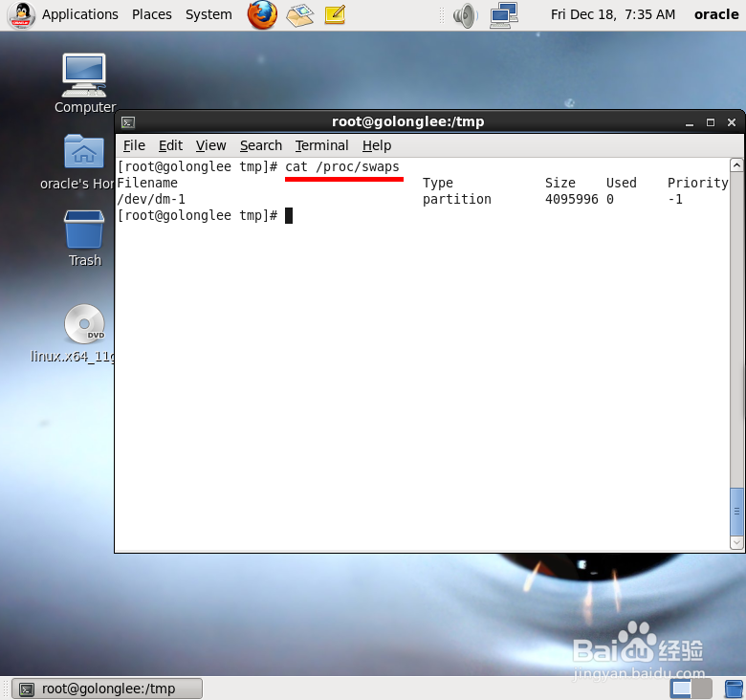Click the oracle user name
This screenshot has width=746, height=700.
point(716,14)
